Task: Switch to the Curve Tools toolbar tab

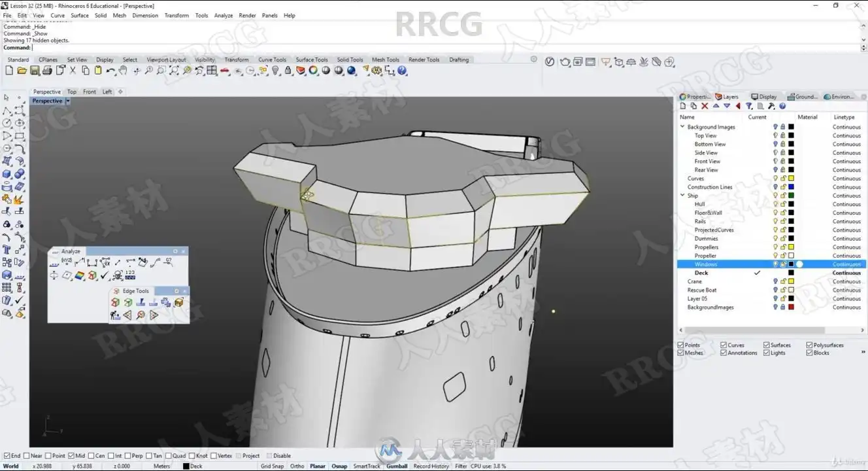Action: click(x=272, y=60)
